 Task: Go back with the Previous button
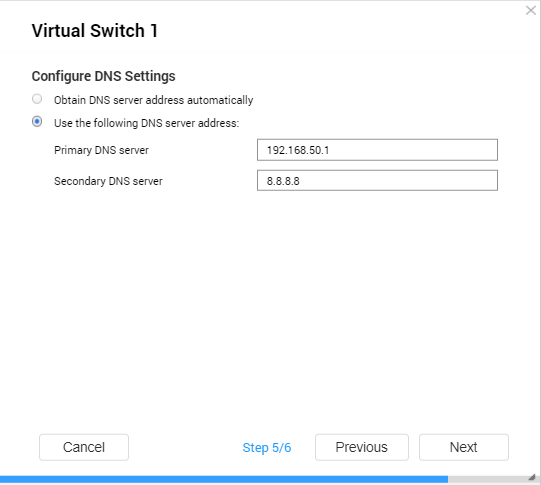tap(362, 447)
